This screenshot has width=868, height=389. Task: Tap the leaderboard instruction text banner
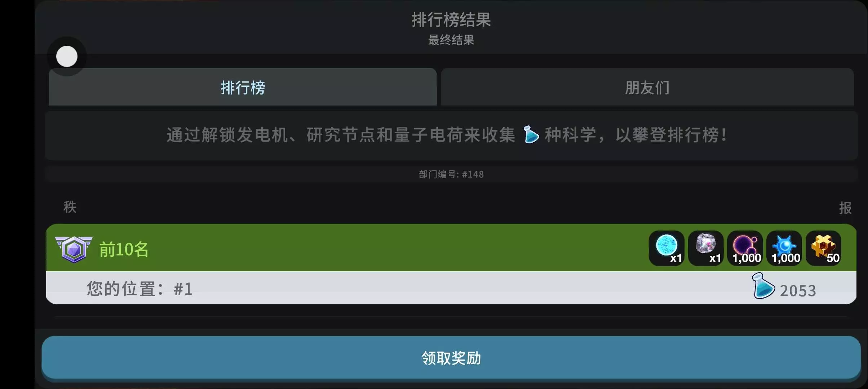tap(451, 135)
